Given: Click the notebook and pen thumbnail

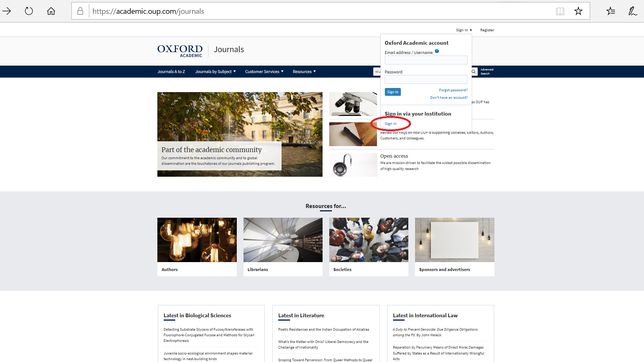Looking at the screenshot, I should pos(353,134).
